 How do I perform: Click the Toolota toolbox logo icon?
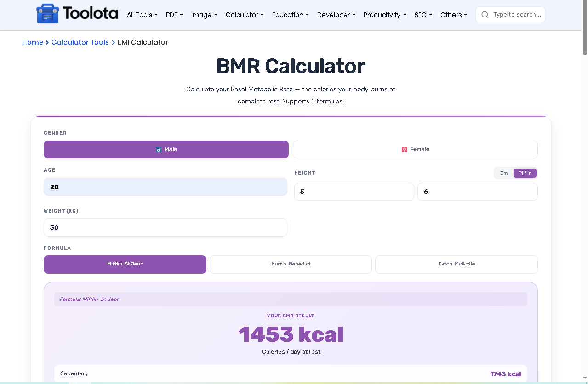[48, 14]
